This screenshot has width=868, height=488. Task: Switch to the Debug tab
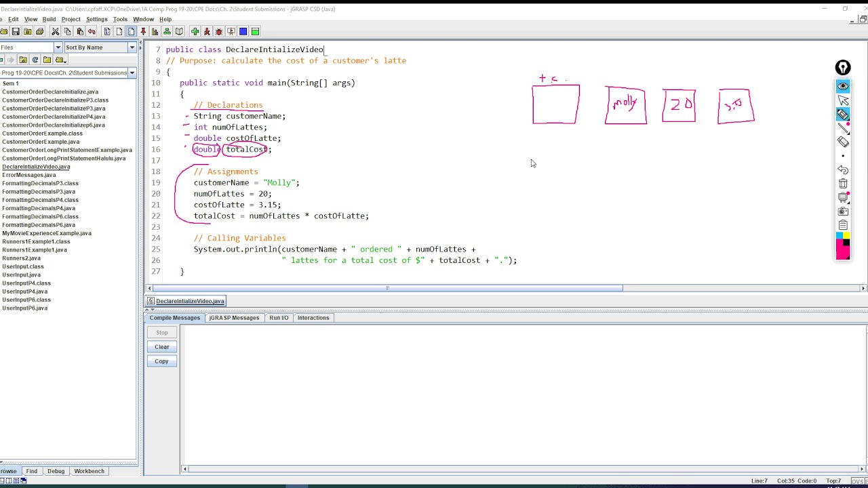point(56,471)
